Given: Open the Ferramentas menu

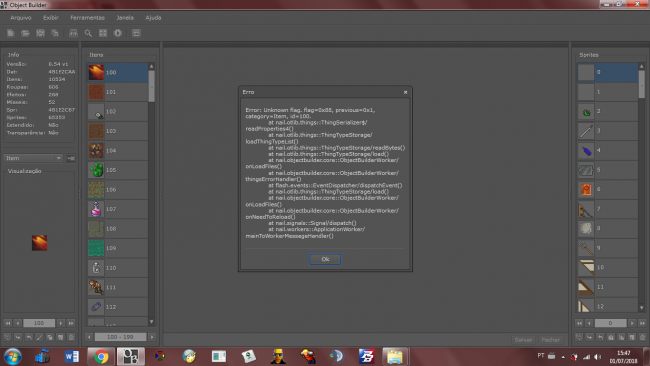Looking at the screenshot, I should pyautogui.click(x=87, y=17).
